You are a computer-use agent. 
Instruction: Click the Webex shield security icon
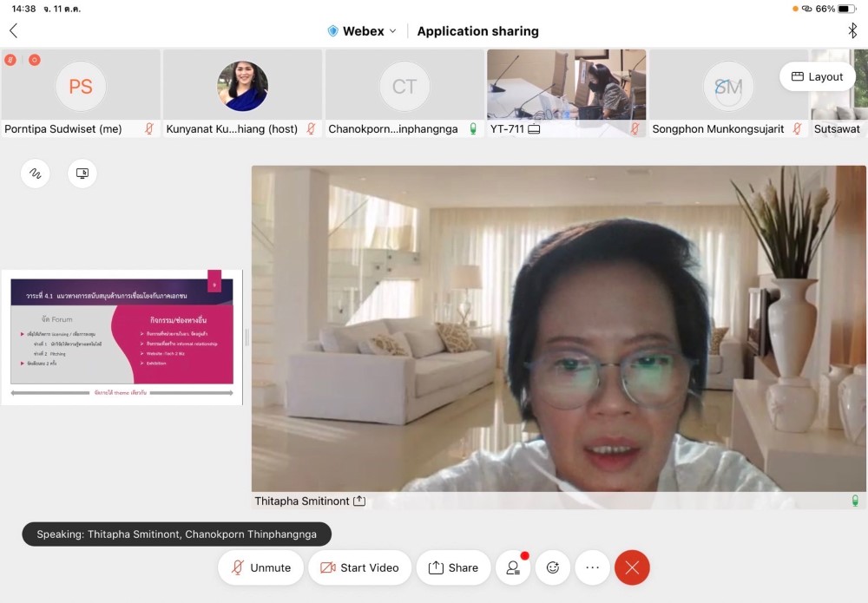tap(332, 31)
